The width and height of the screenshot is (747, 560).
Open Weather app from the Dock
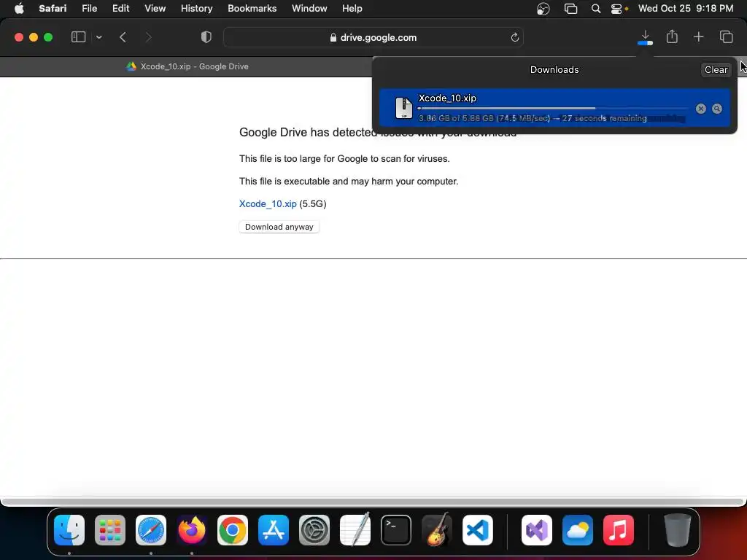[578, 530]
